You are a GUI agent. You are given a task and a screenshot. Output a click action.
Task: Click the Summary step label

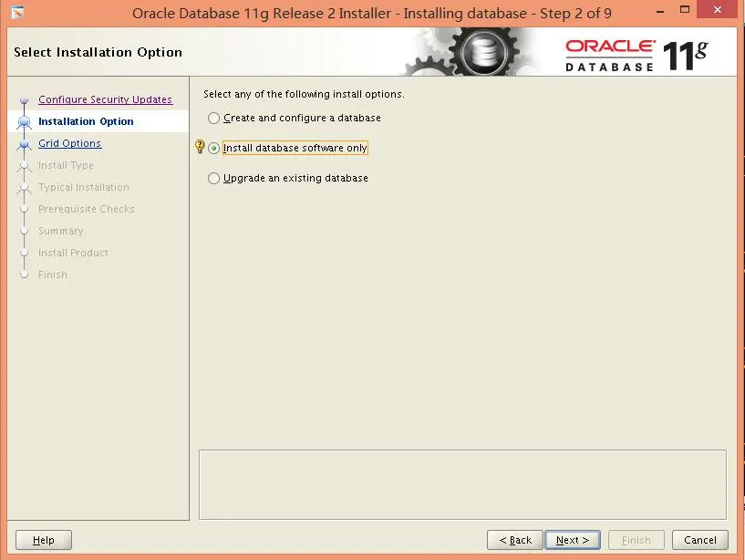click(x=61, y=231)
